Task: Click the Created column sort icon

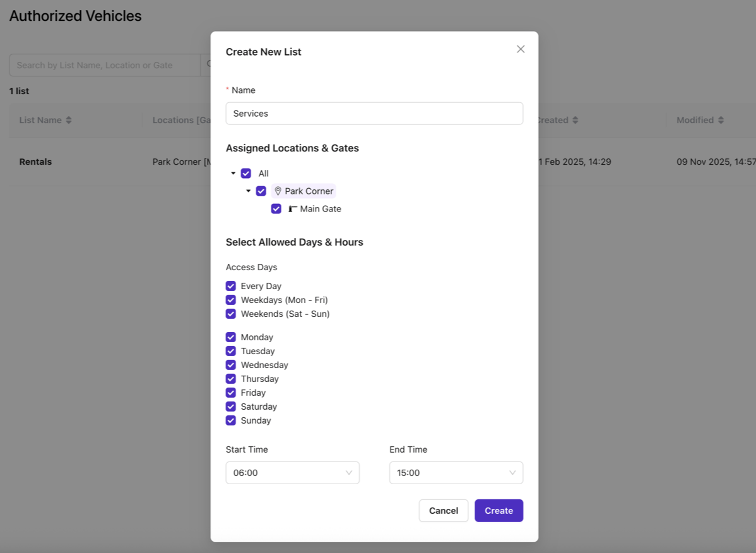Action: click(575, 120)
